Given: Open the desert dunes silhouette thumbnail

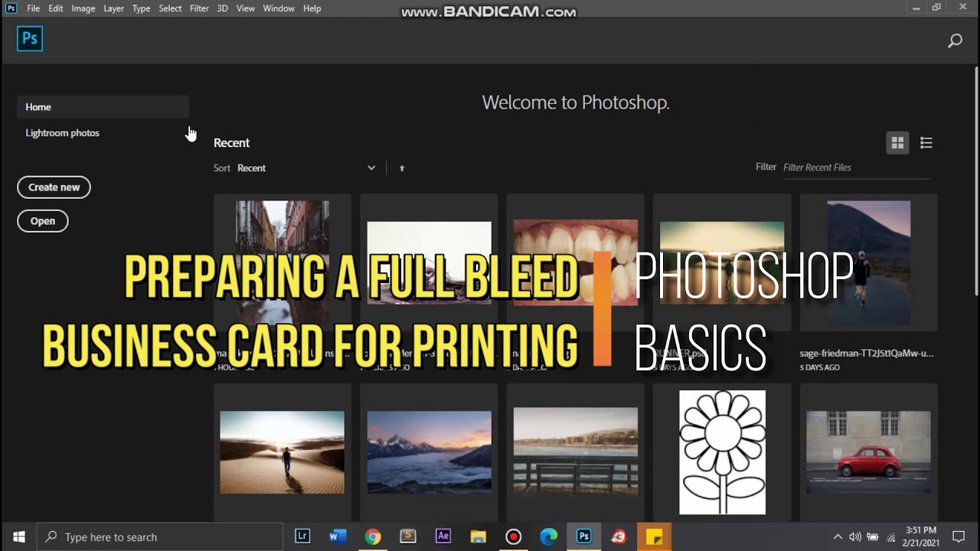Looking at the screenshot, I should coord(283,452).
